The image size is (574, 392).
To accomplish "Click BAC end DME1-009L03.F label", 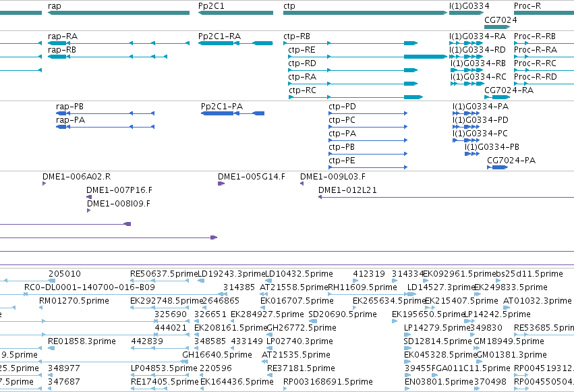I will click(333, 177).
